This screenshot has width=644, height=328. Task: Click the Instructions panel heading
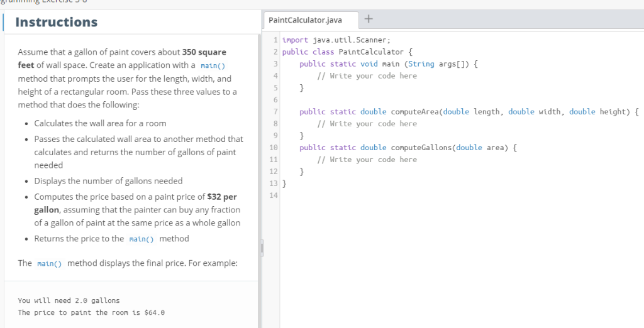(x=56, y=22)
